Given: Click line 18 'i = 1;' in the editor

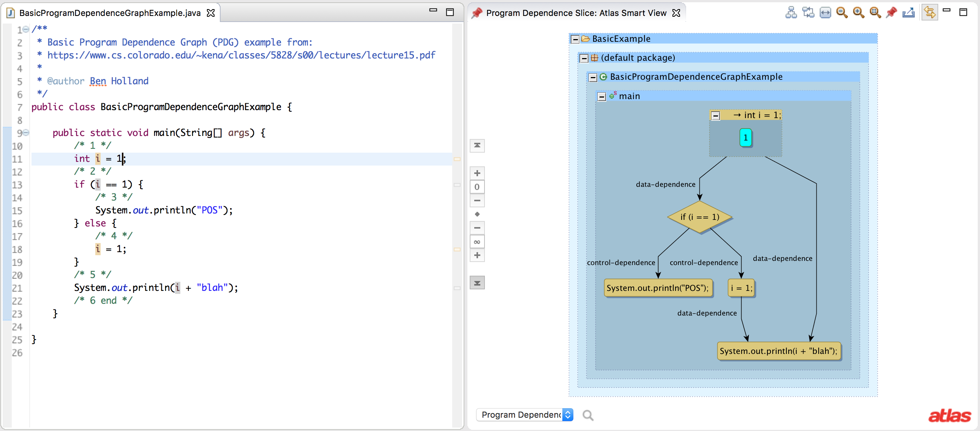Looking at the screenshot, I should pos(111,249).
